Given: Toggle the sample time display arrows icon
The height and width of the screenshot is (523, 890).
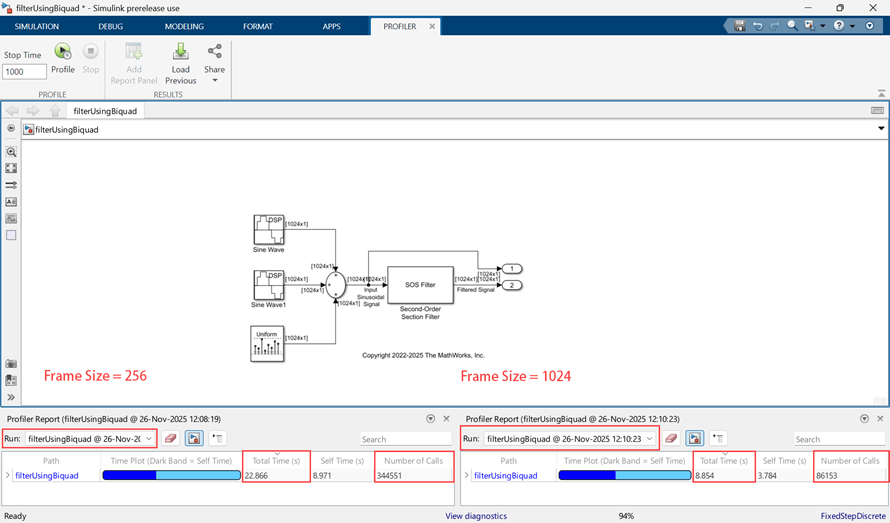Looking at the screenshot, I should 11,185.
